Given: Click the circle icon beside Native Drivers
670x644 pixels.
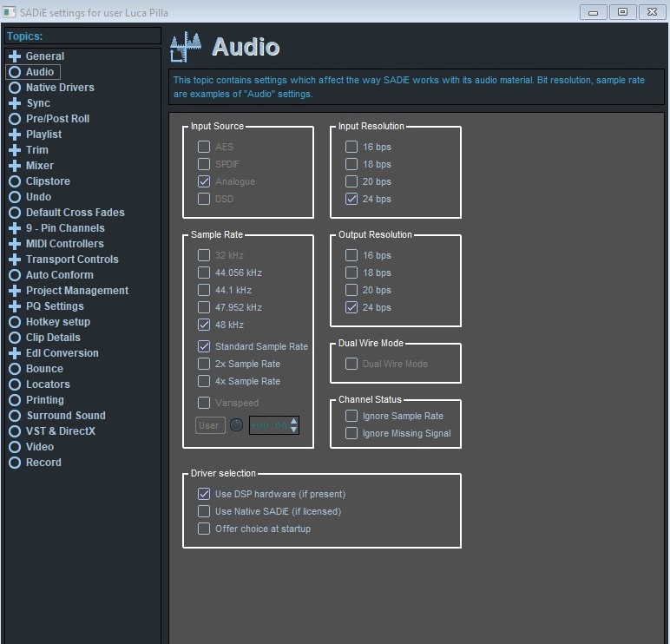Looking at the screenshot, I should pos(15,88).
